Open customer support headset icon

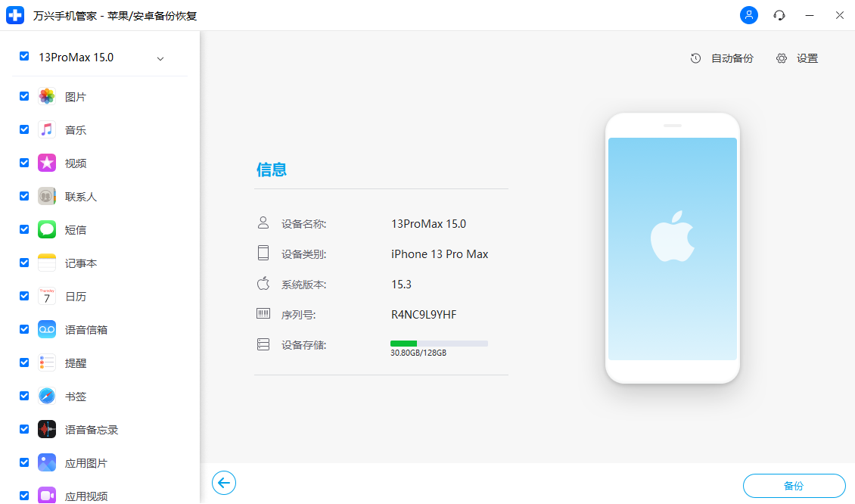pyautogui.click(x=779, y=15)
